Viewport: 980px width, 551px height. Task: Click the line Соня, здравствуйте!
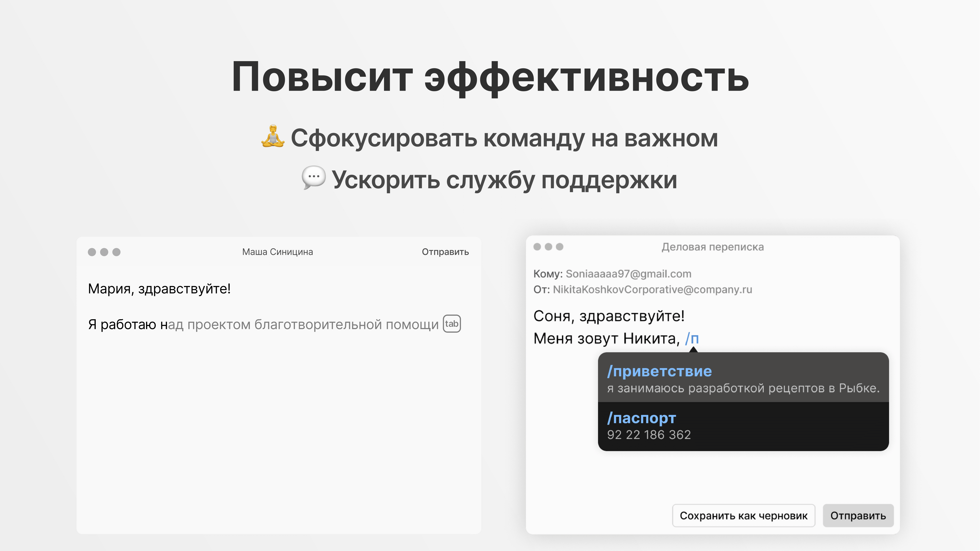(x=609, y=316)
